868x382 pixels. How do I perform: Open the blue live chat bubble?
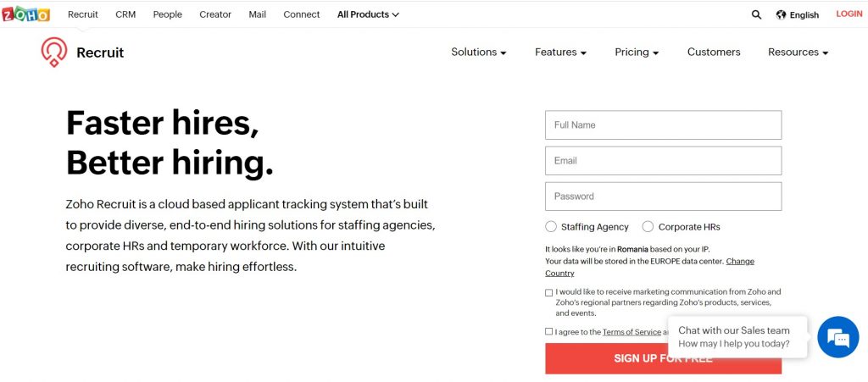pos(838,336)
